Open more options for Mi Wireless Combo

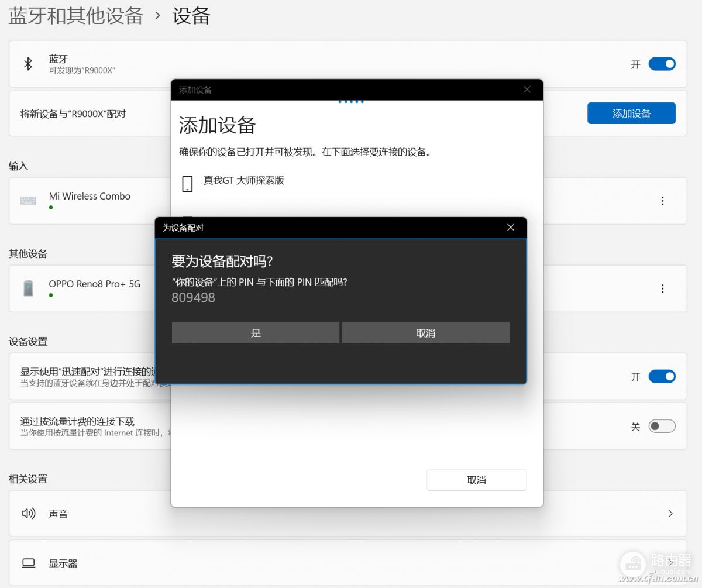point(662,201)
